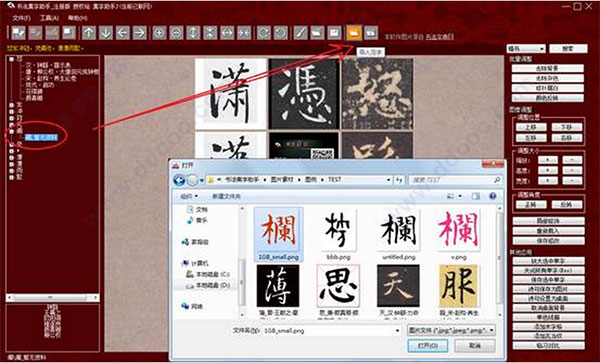Click the refresh icon beside dialog address bar
The height and width of the screenshot is (363, 600).
coord(399,180)
